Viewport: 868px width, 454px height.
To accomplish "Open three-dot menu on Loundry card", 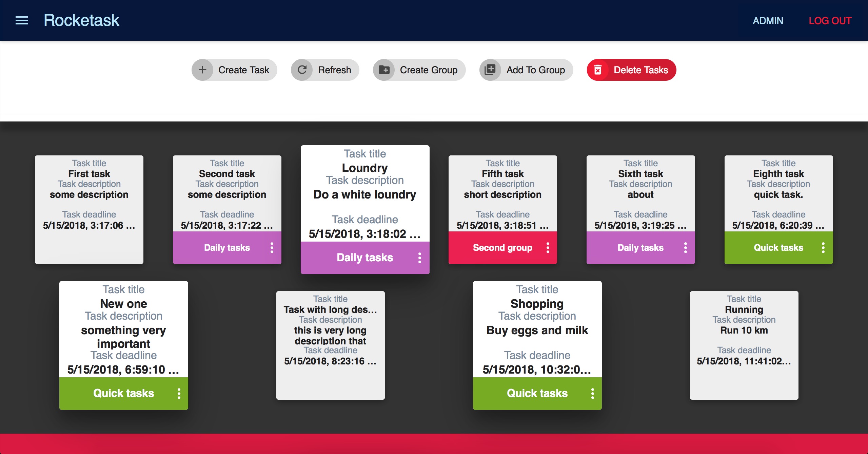I will [420, 258].
